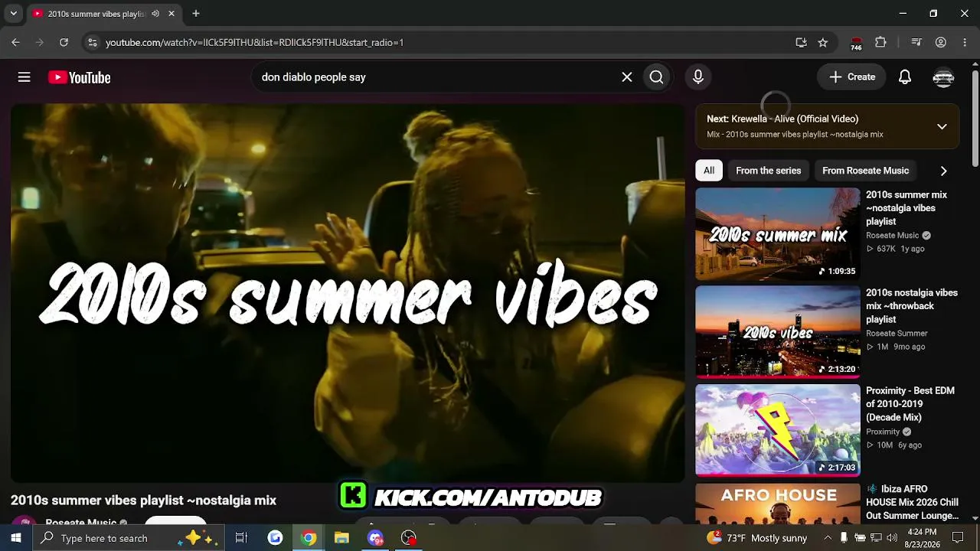Start voice search with the microphone
The width and height of the screenshot is (980, 551).
pyautogui.click(x=698, y=77)
